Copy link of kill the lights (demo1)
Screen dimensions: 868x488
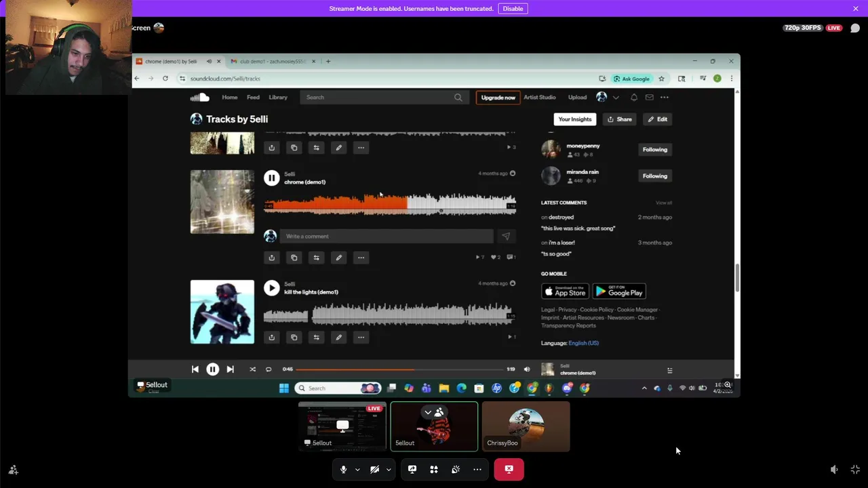(294, 338)
